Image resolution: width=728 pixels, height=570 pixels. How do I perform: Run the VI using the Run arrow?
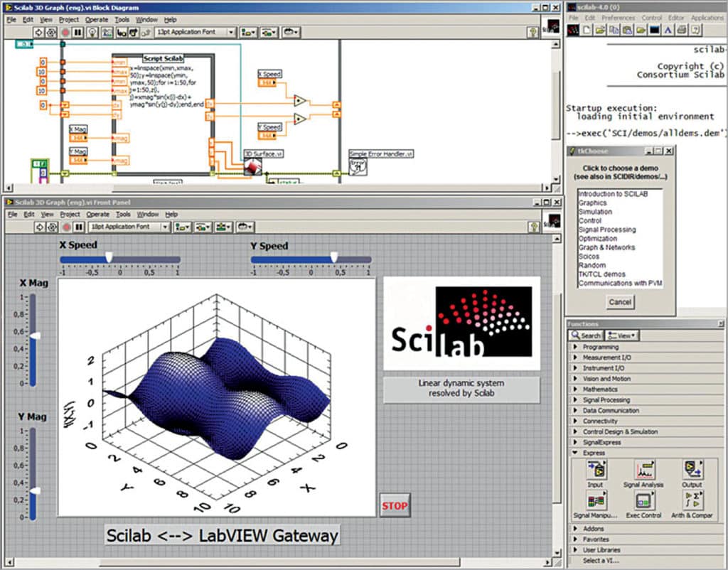coord(40,32)
